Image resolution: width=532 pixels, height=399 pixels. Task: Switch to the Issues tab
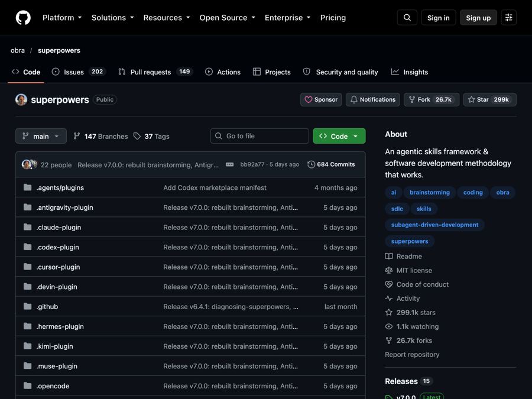tap(79, 72)
